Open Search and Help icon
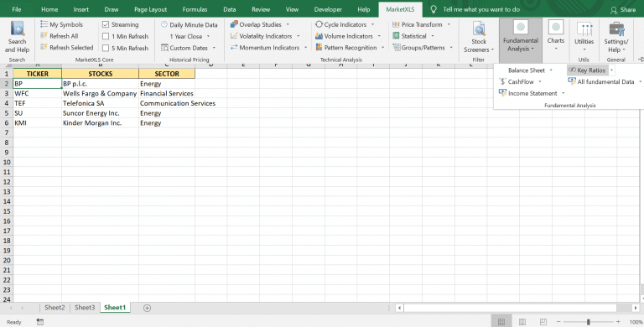 17,29
